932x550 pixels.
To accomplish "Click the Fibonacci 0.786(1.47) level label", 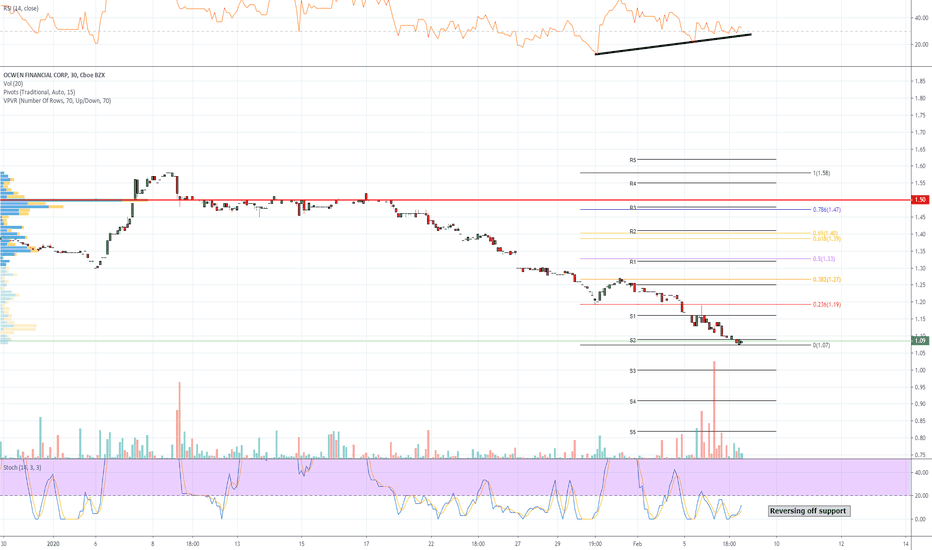I will [x=827, y=210].
